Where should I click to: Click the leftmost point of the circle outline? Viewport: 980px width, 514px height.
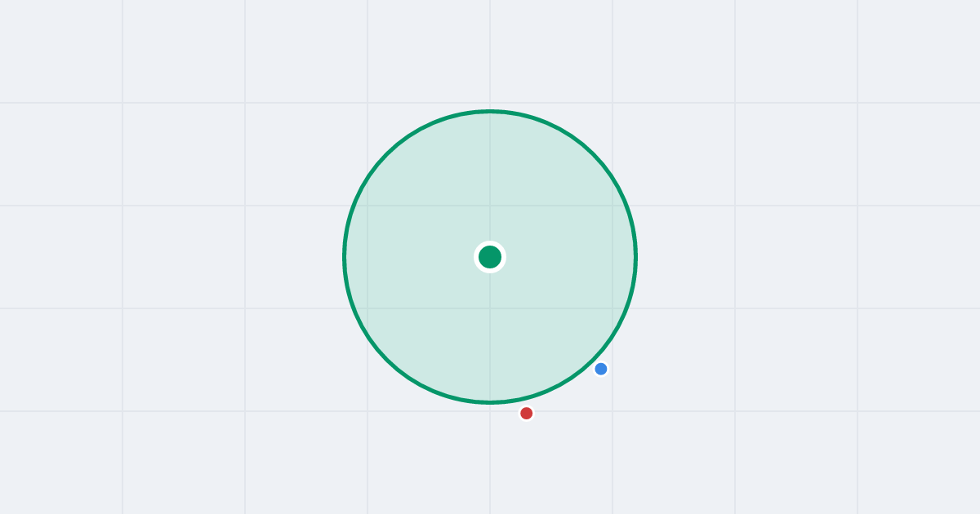pyautogui.click(x=344, y=257)
